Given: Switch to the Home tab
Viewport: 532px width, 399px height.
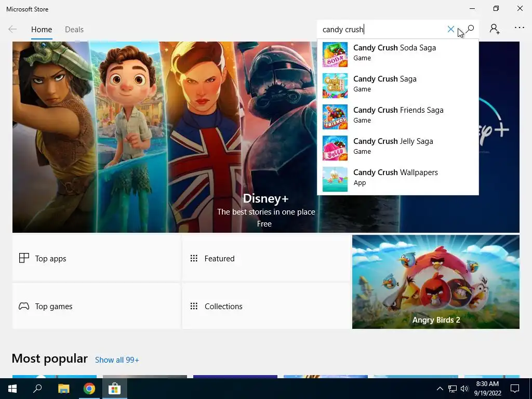Looking at the screenshot, I should click(42, 30).
